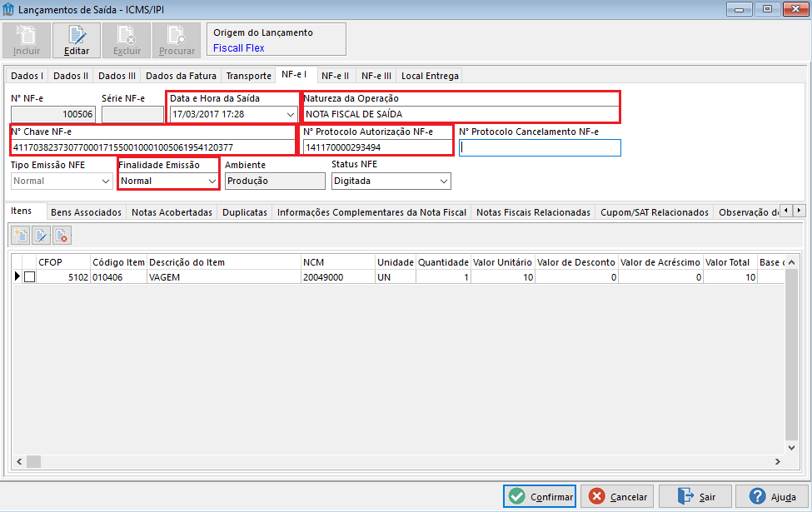Open the Bens Associados sub-tab
The height and width of the screenshot is (512, 812).
click(x=87, y=212)
